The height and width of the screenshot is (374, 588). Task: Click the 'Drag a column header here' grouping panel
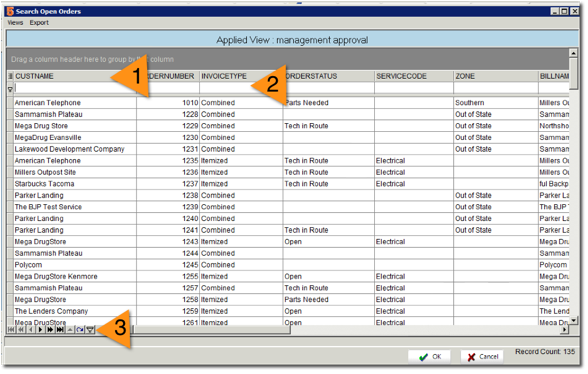(288, 59)
